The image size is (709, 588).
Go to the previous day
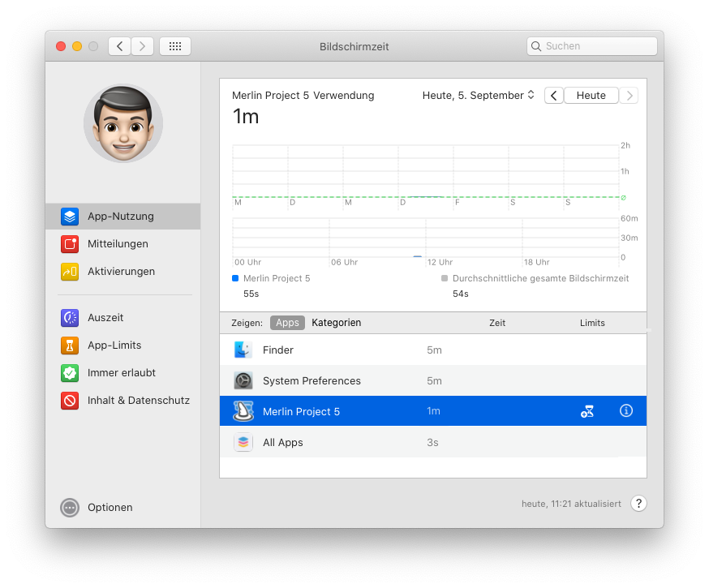coord(553,96)
